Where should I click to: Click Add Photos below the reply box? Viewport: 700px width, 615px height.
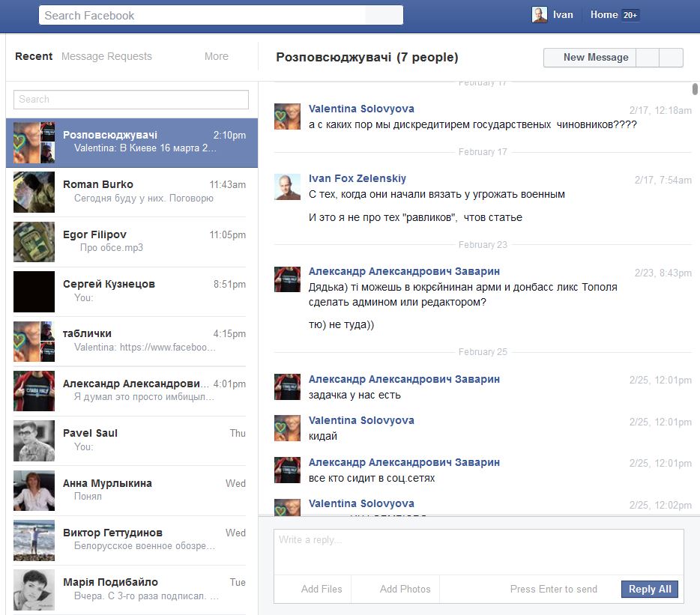tap(405, 590)
